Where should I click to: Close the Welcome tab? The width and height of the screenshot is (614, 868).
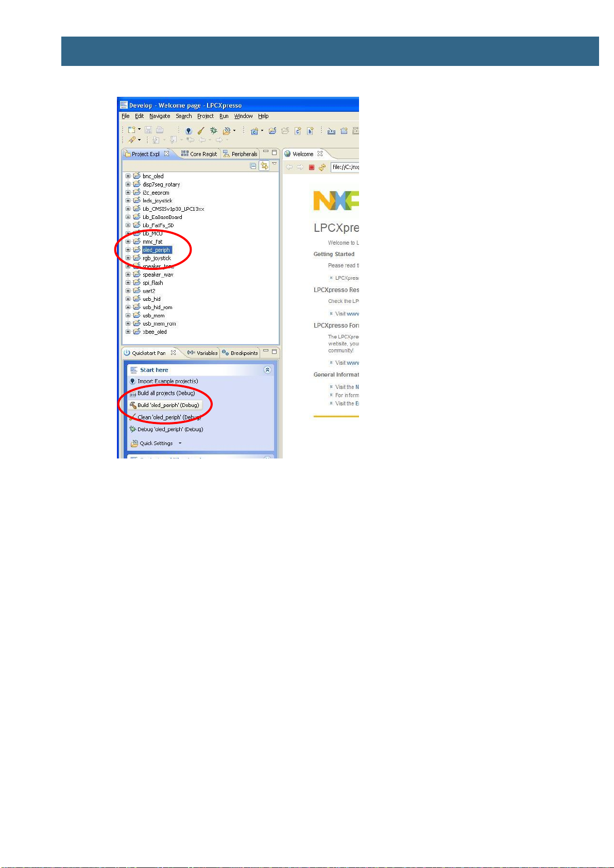coord(320,154)
